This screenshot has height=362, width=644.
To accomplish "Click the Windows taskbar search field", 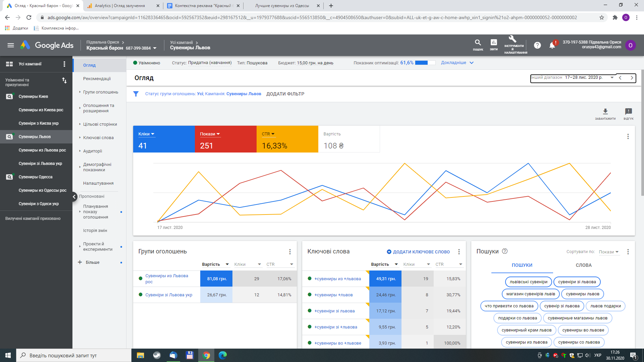I will (74, 355).
